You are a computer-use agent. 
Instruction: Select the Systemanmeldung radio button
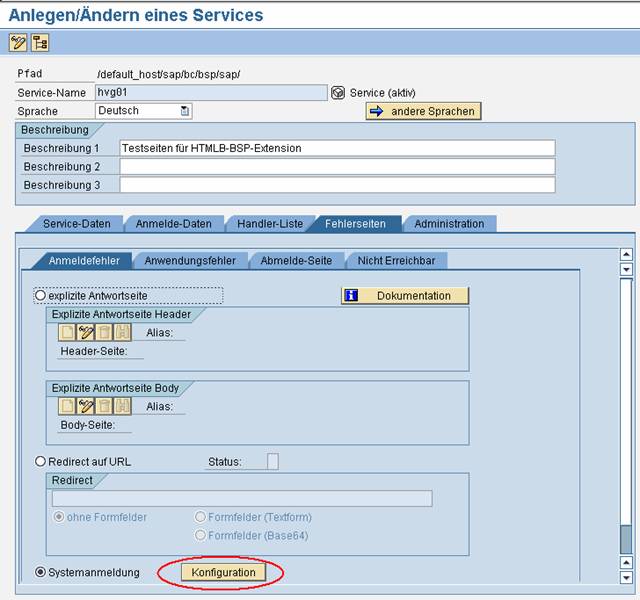pos(40,572)
